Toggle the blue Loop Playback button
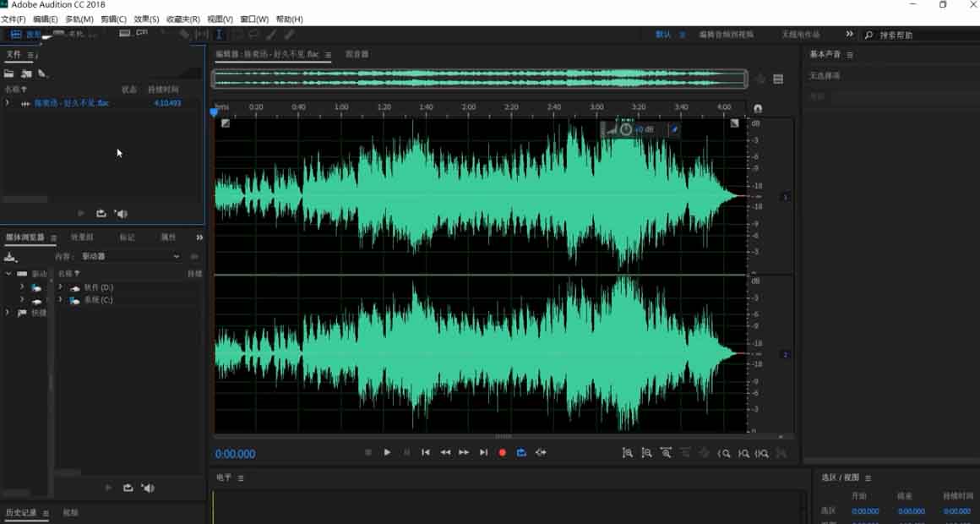The height and width of the screenshot is (524, 980). (x=521, y=453)
